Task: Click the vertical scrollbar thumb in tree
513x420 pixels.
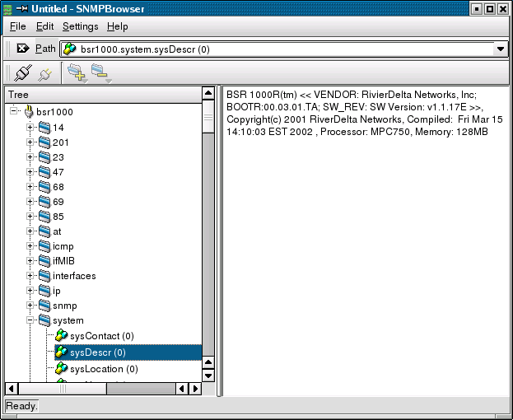Action: (208, 117)
